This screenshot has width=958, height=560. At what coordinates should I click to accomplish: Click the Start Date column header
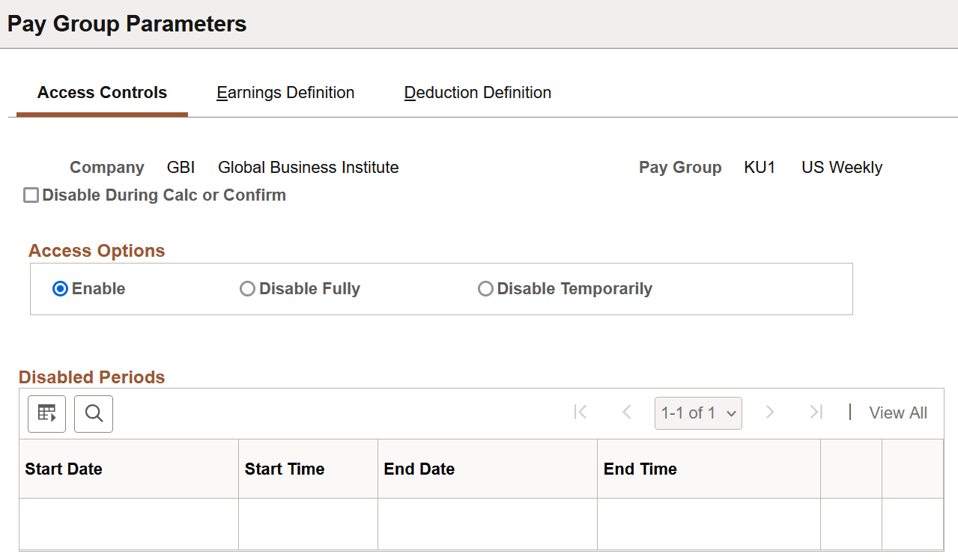coord(63,469)
